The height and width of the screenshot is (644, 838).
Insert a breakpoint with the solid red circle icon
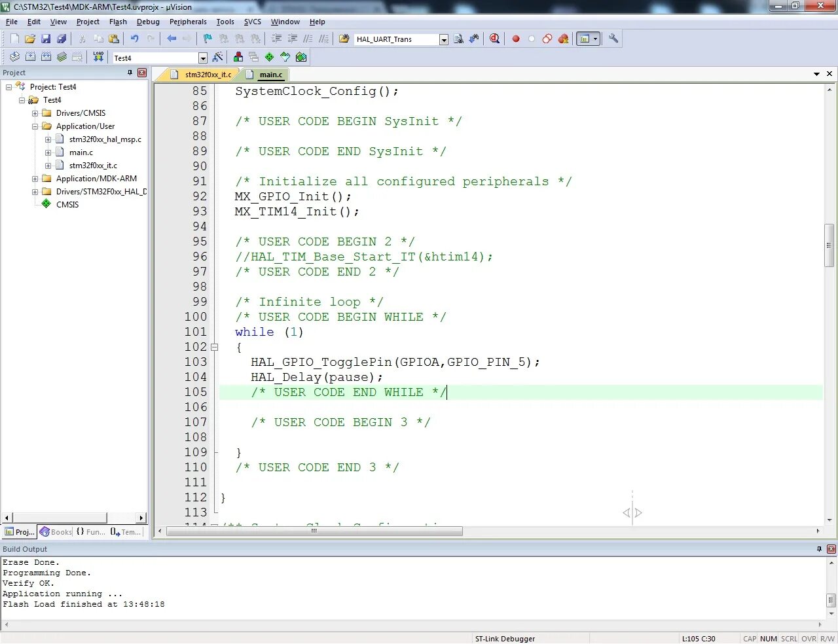516,39
